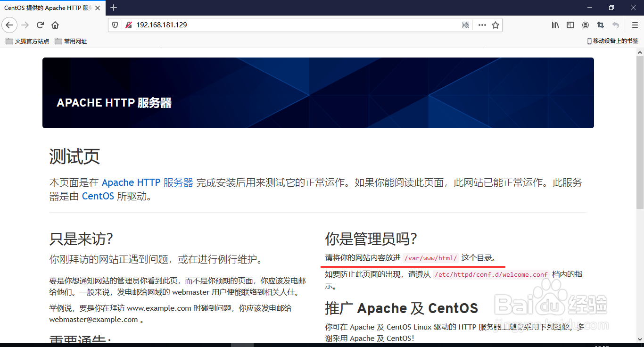This screenshot has width=644, height=347.
Task: Open the page actions three-dot menu
Action: [482, 25]
